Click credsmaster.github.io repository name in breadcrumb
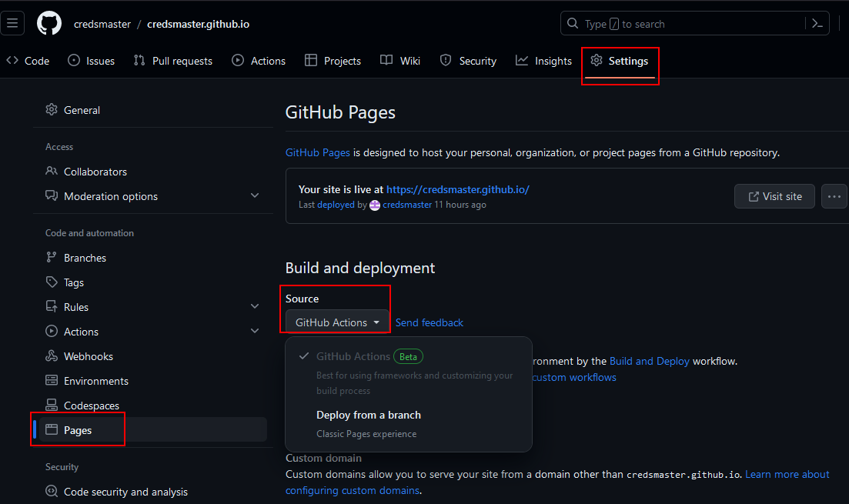The height and width of the screenshot is (504, 849). pyautogui.click(x=198, y=24)
